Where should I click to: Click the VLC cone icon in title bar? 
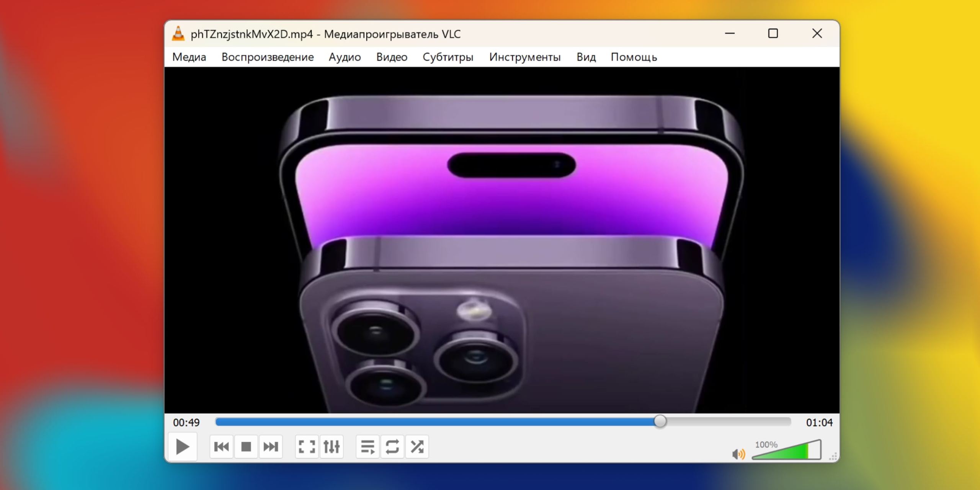click(179, 34)
